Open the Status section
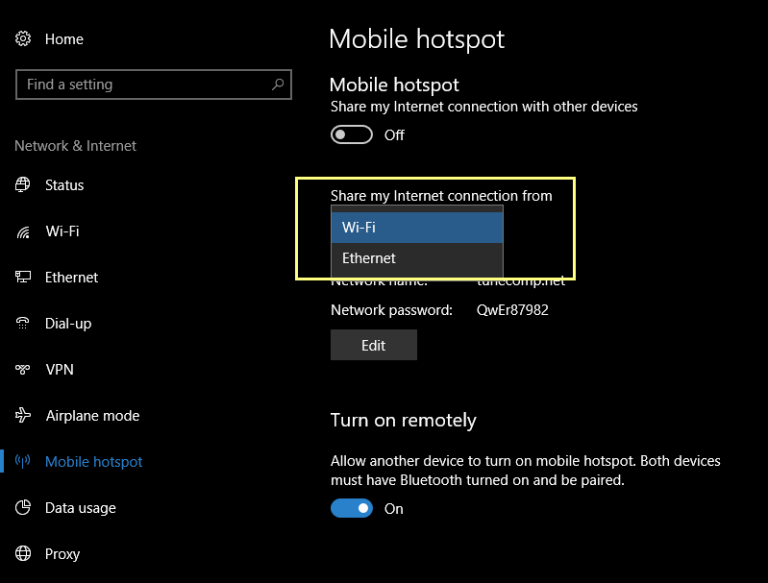 (65, 185)
